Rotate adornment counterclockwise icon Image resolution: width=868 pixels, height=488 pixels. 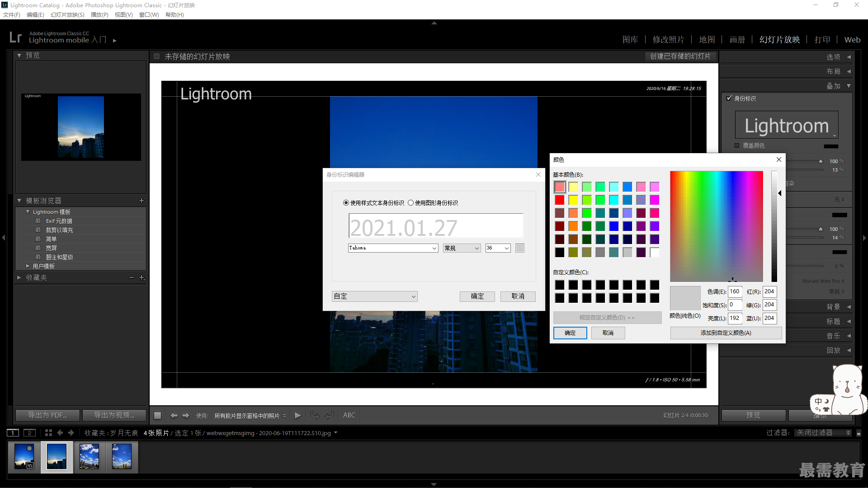(315, 415)
